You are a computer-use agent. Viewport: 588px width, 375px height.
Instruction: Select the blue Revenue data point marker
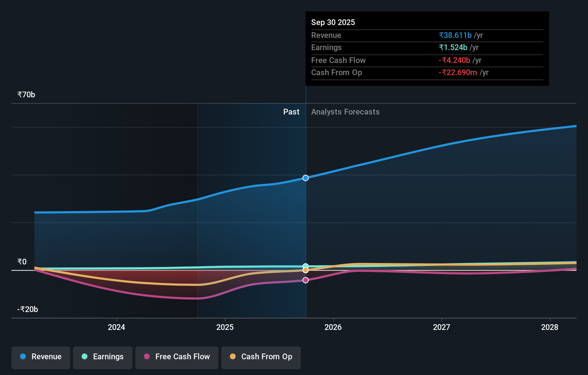(x=305, y=177)
